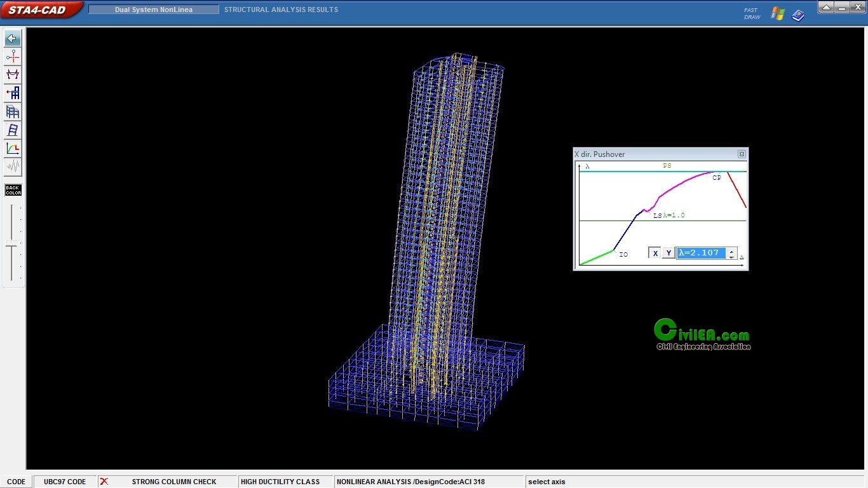Click the FAST DRAW option
The image size is (868, 488).
click(x=752, y=13)
